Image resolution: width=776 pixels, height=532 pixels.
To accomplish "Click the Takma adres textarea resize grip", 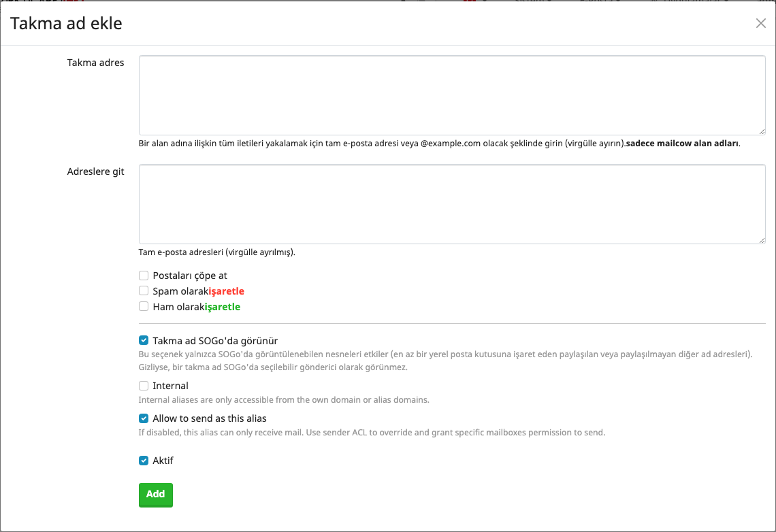I will 762,131.
